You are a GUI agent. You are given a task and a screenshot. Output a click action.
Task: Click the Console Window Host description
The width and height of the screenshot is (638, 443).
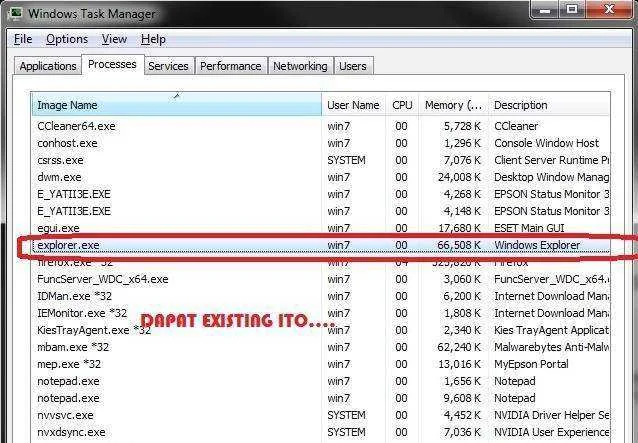coord(546,143)
